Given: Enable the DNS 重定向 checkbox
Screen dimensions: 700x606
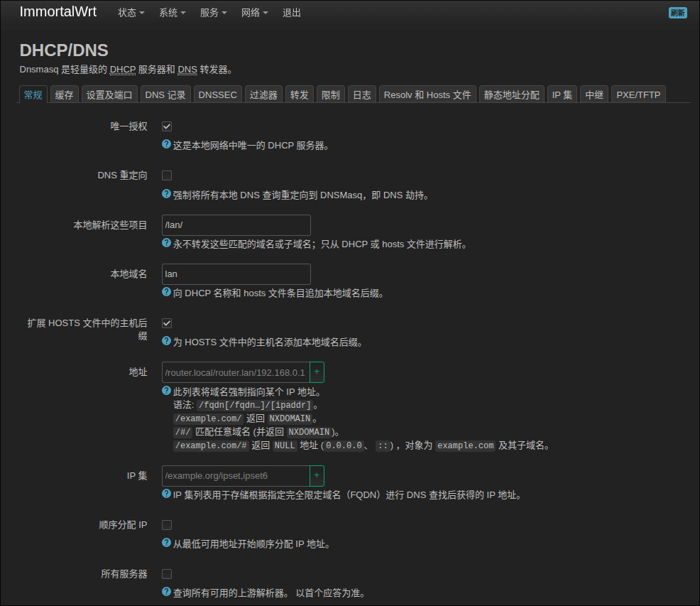Looking at the screenshot, I should (167, 175).
